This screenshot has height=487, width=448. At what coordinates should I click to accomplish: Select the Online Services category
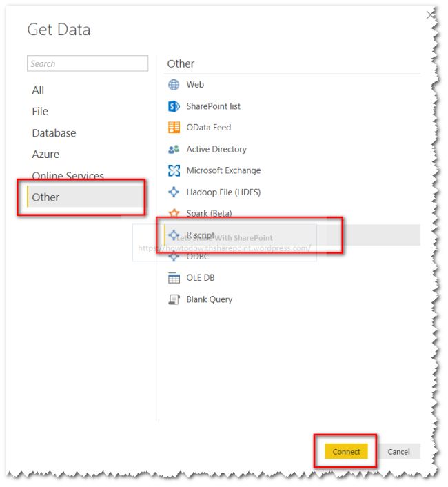coord(68,175)
